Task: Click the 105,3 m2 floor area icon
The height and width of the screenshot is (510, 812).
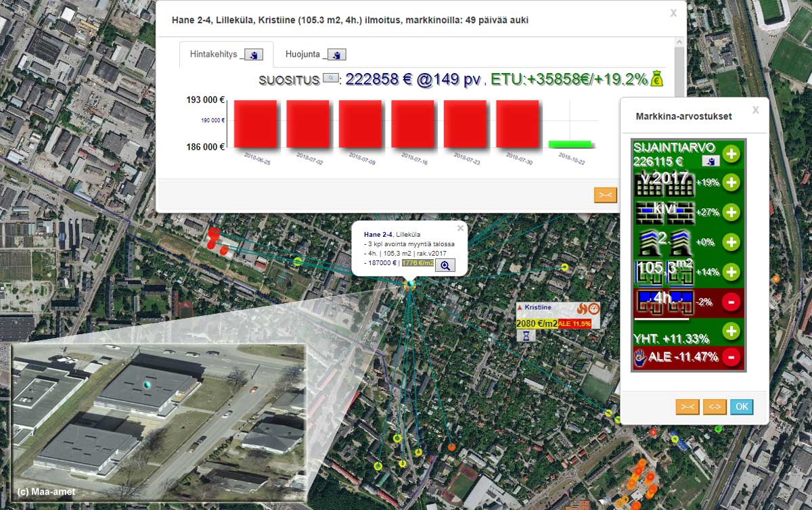Action: (x=664, y=272)
